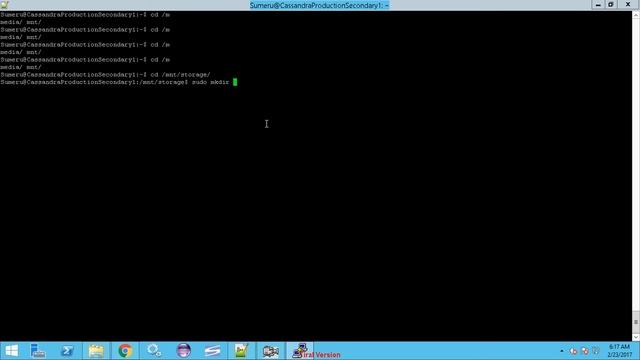The image size is (640, 360).
Task: Open the muted volume tray icon
Action: pyautogui.click(x=573, y=351)
